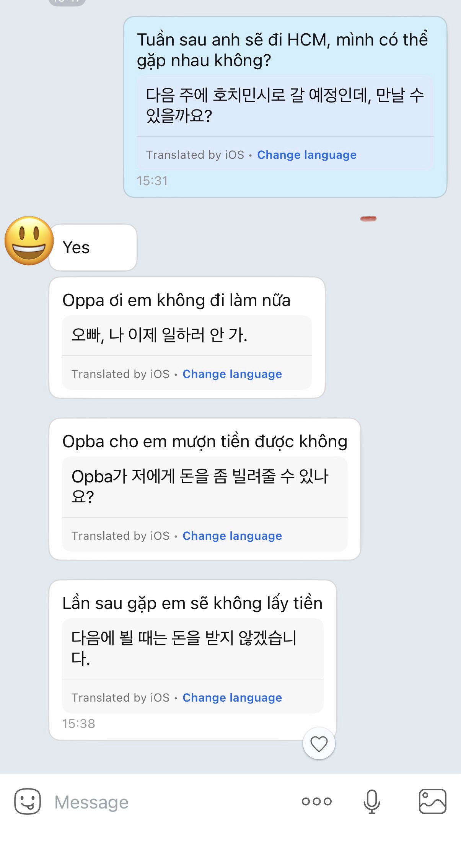461x868 pixels.
Task: Open the sticker emoji picker
Action: coord(28,801)
